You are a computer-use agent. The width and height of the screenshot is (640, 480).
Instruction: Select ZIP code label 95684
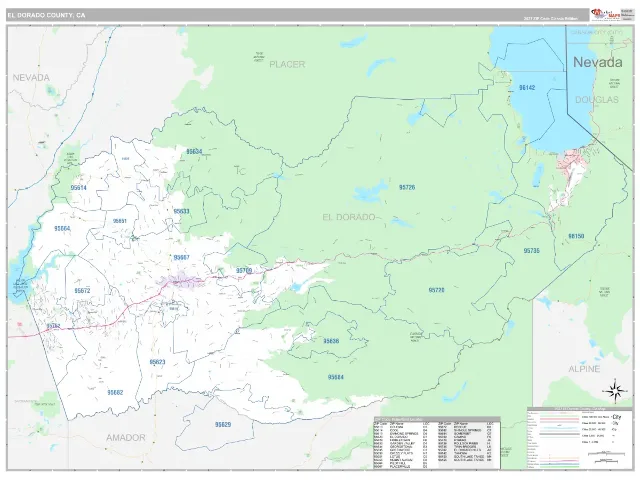336,377
